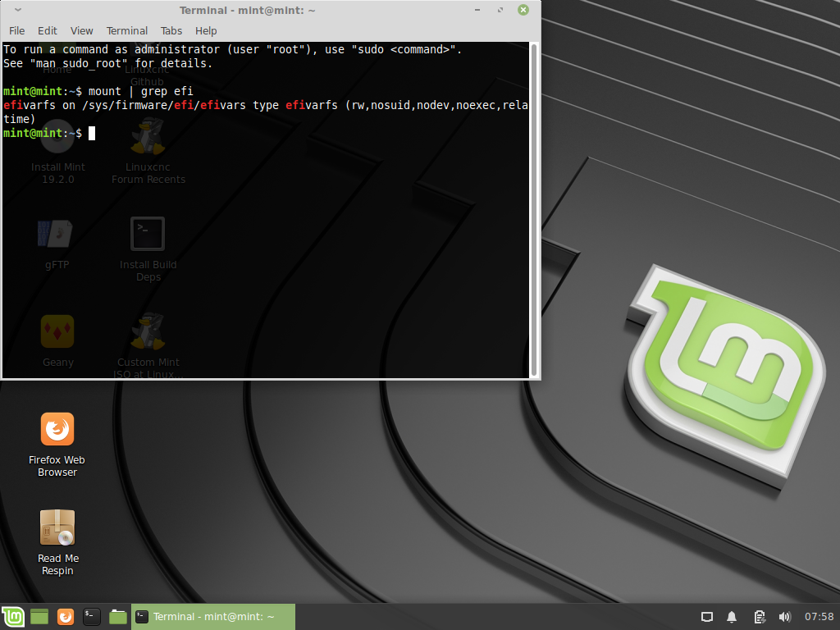Click the volume speaker tray icon

(784, 617)
